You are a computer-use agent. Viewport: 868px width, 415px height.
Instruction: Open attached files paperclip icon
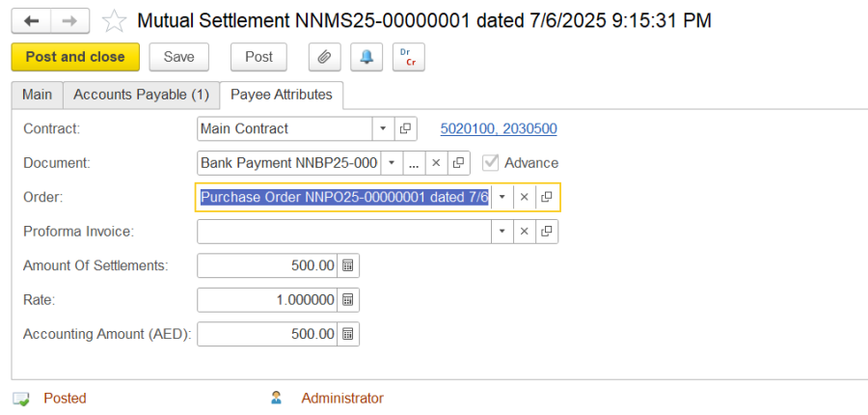tap(325, 57)
